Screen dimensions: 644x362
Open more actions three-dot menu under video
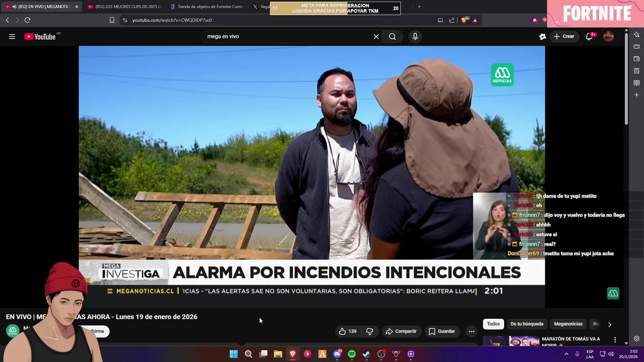tap(471, 331)
